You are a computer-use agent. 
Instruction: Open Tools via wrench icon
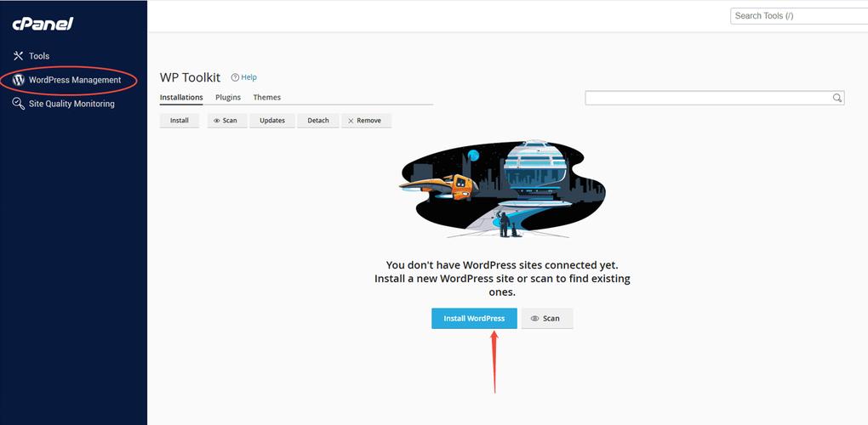tap(18, 56)
